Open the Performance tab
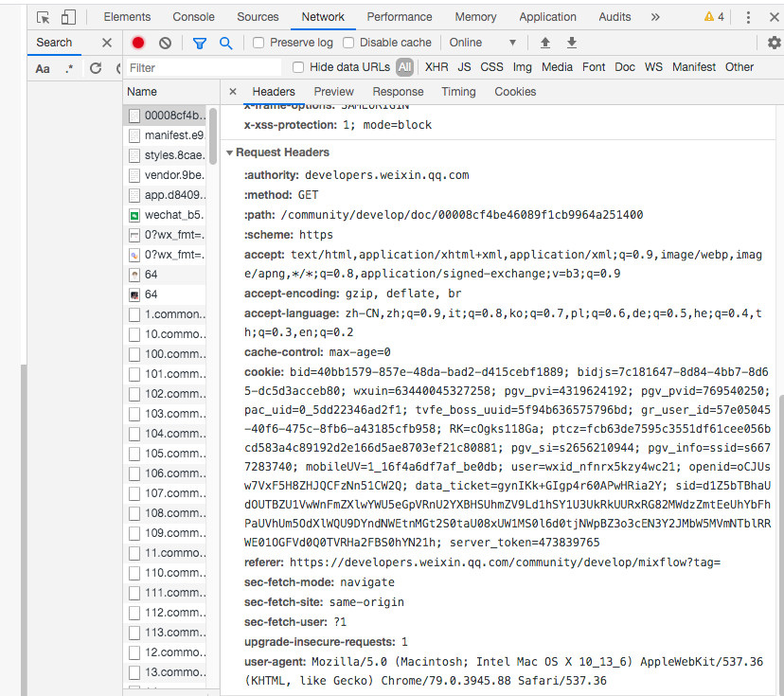This screenshot has width=784, height=696. [x=399, y=17]
